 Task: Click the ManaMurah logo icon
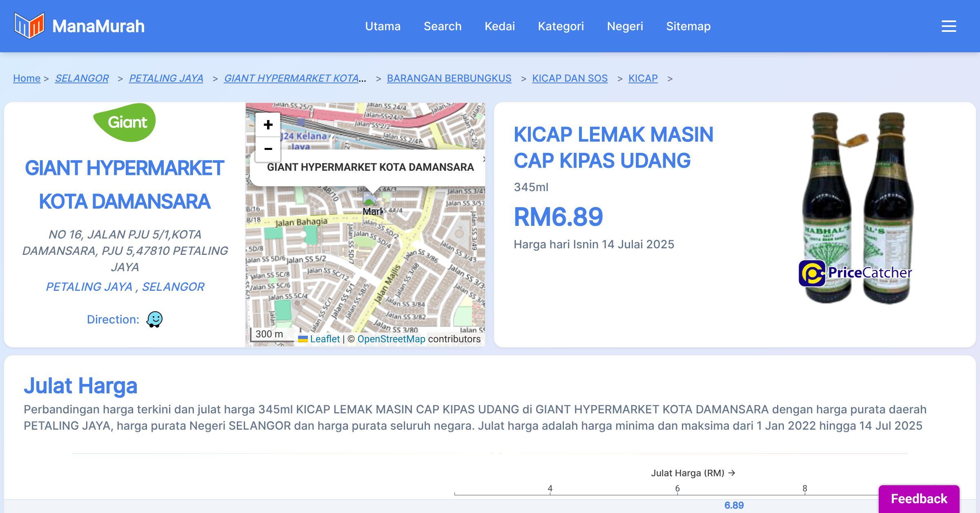click(29, 26)
